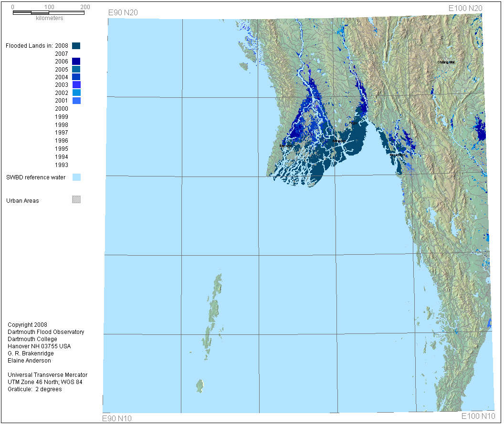This screenshot has width=504, height=426.
Task: Click the E100 N10 corner coordinate label
Action: click(x=479, y=416)
